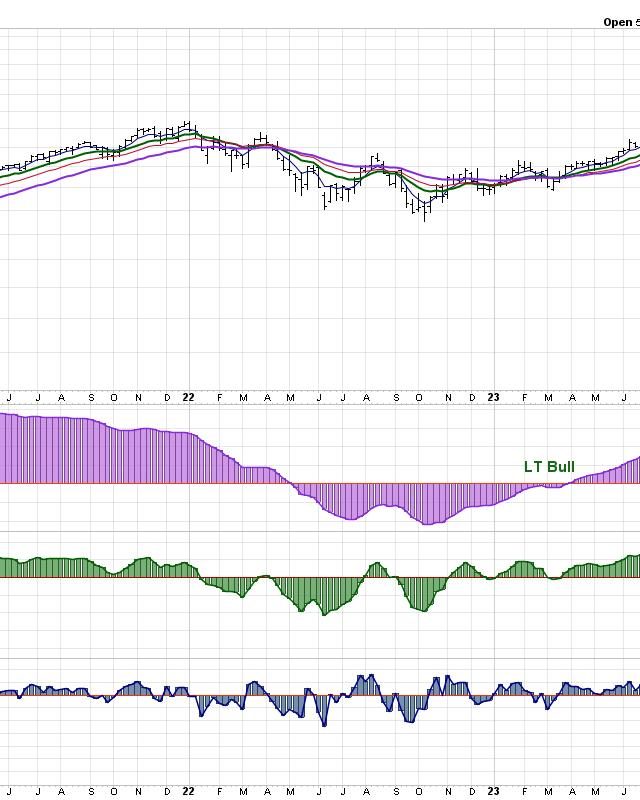Click the '22' year label on bottom time axis
Image resolution: width=640 pixels, height=800 pixels.
[188, 790]
